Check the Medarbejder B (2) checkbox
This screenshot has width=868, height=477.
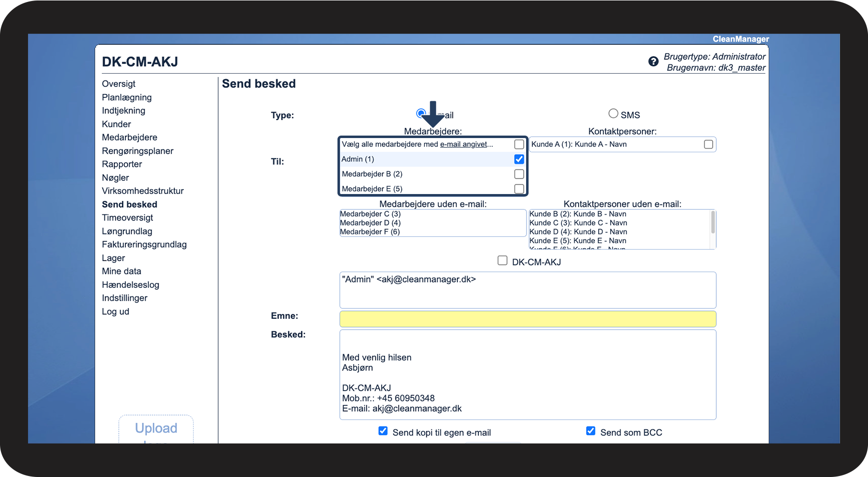(519, 174)
